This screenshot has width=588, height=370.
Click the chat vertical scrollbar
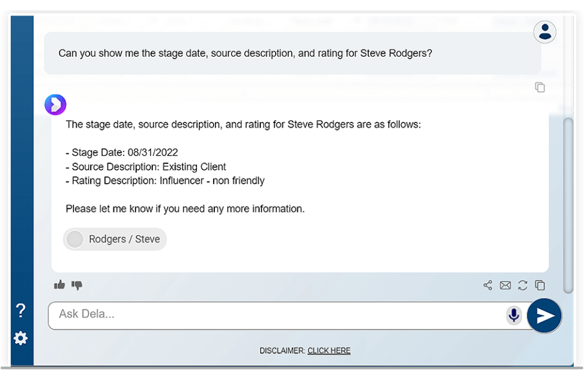click(568, 203)
